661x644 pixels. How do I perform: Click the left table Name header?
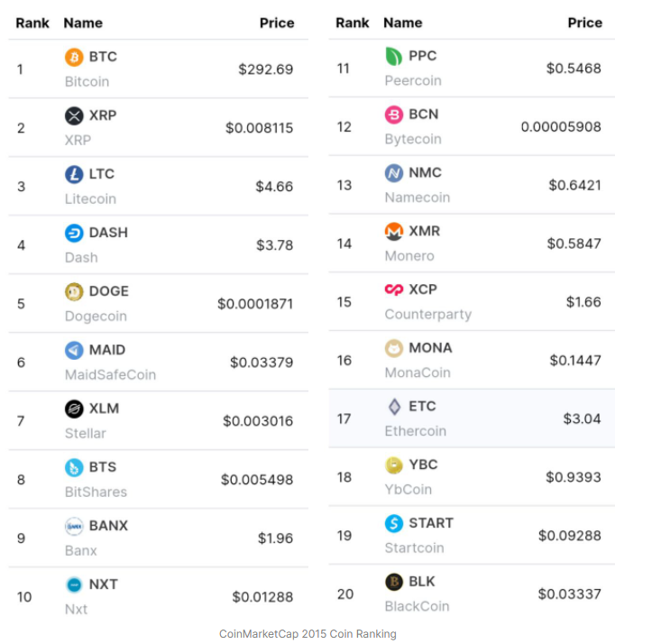pos(83,23)
